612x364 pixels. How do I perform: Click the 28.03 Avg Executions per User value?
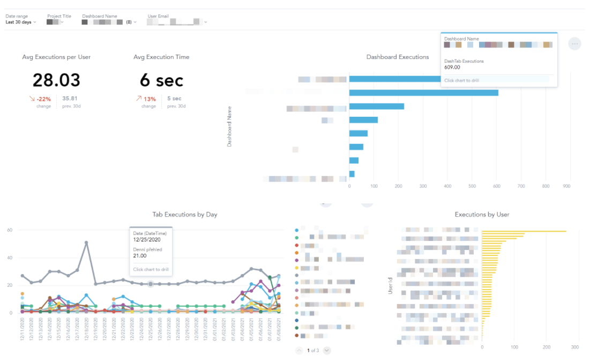pyautogui.click(x=56, y=80)
